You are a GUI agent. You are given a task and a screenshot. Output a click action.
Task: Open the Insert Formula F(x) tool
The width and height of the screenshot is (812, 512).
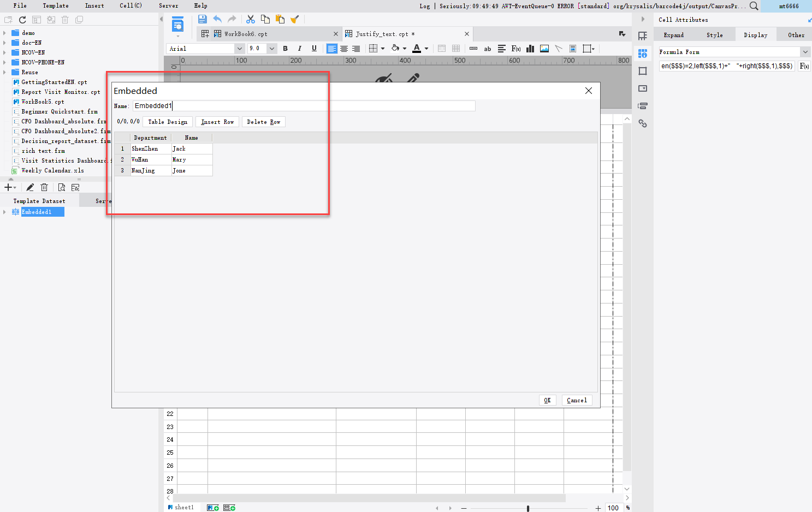tap(515, 49)
